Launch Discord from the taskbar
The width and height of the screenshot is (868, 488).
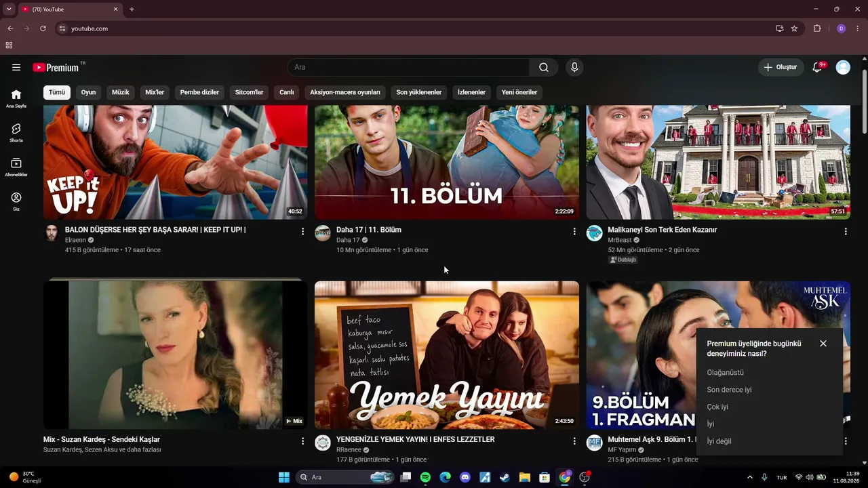click(x=465, y=477)
